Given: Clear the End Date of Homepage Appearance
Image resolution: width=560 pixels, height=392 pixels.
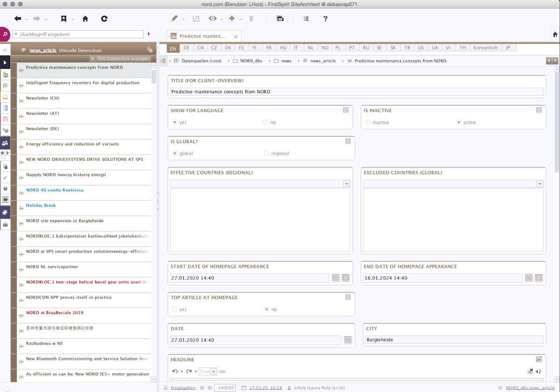Looking at the screenshot, I should click(539, 278).
